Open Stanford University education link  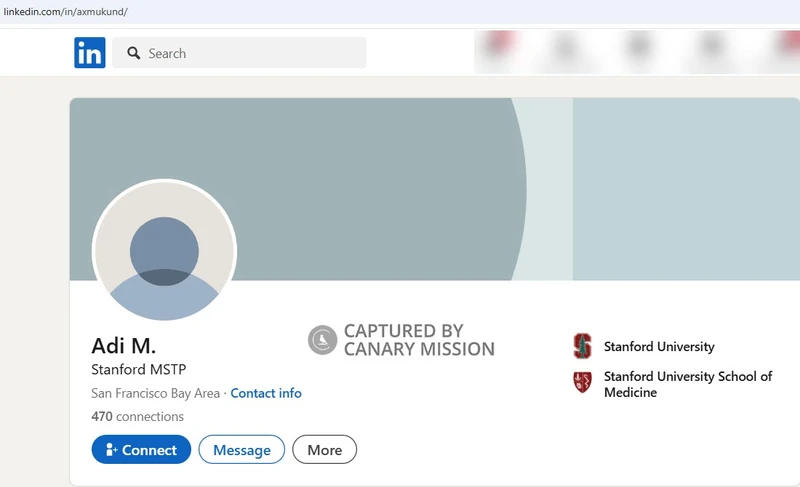click(x=659, y=347)
